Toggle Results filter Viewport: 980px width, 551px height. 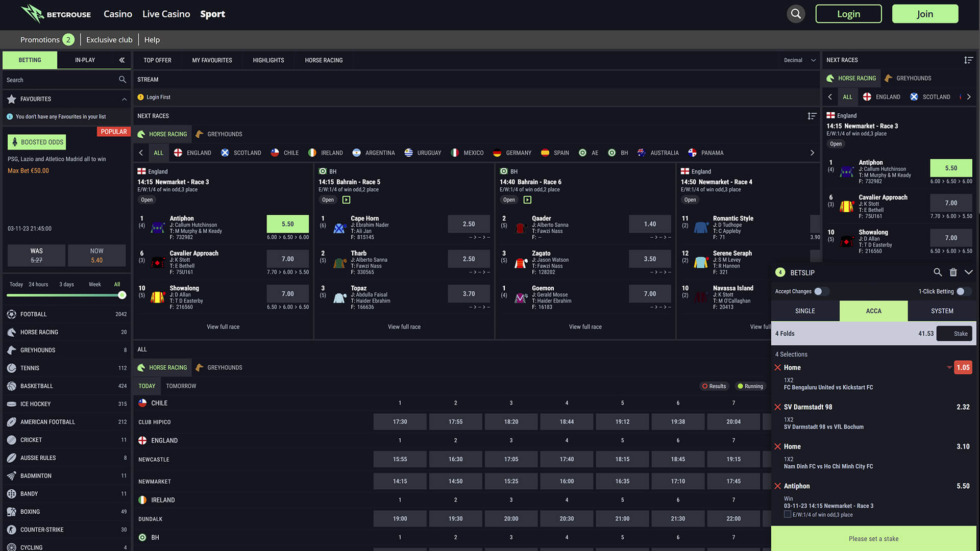point(714,386)
